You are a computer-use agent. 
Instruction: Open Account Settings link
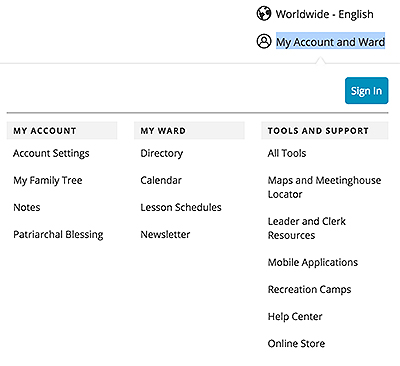coord(51,153)
